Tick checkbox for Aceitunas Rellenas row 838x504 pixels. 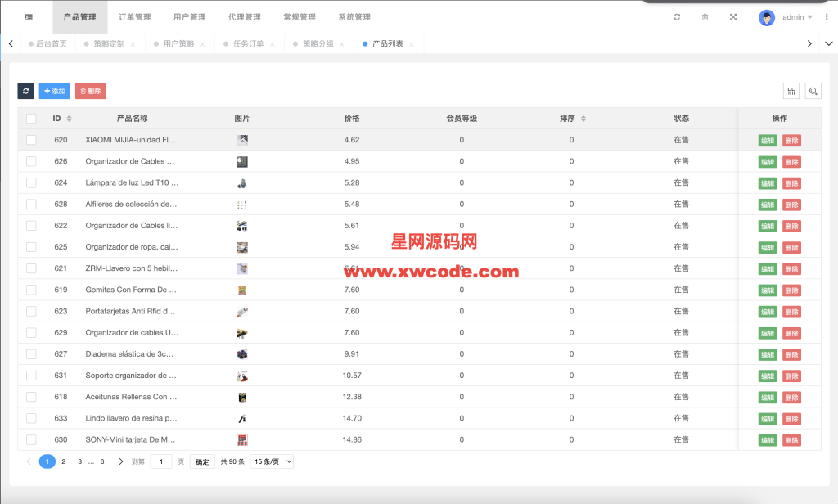coord(31,397)
